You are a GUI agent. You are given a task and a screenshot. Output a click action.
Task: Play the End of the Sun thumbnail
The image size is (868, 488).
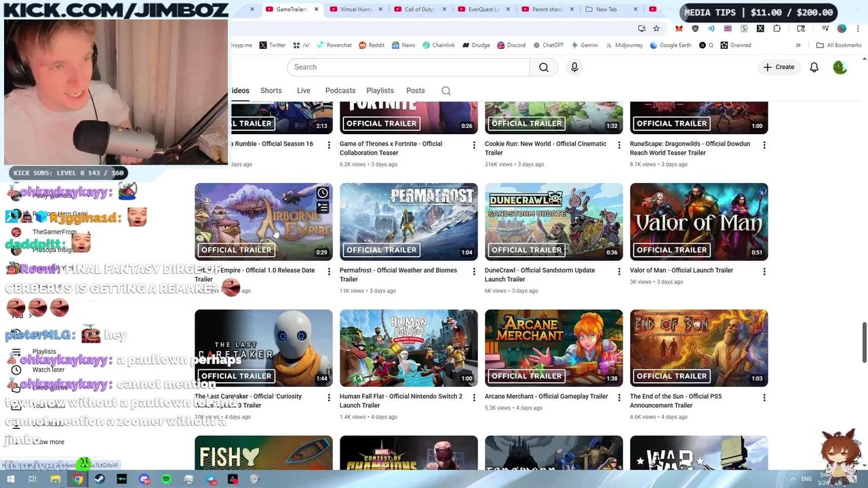[699, 348]
